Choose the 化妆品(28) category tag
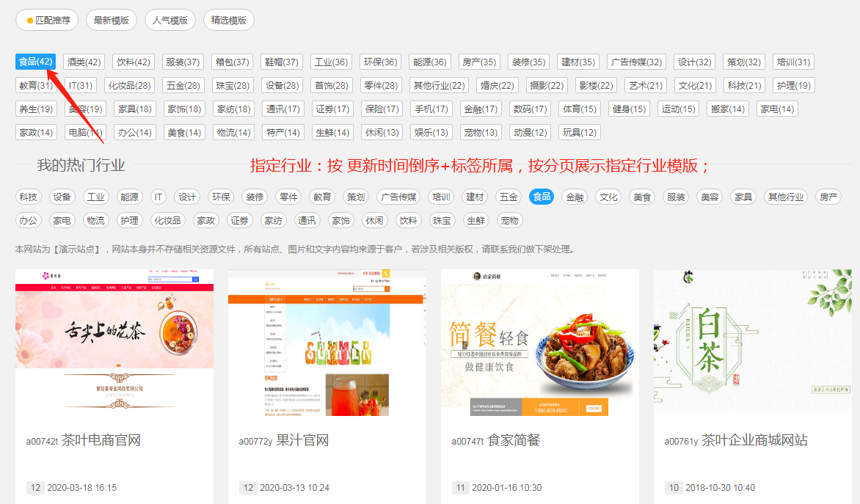Image resolution: width=860 pixels, height=504 pixels. click(130, 86)
